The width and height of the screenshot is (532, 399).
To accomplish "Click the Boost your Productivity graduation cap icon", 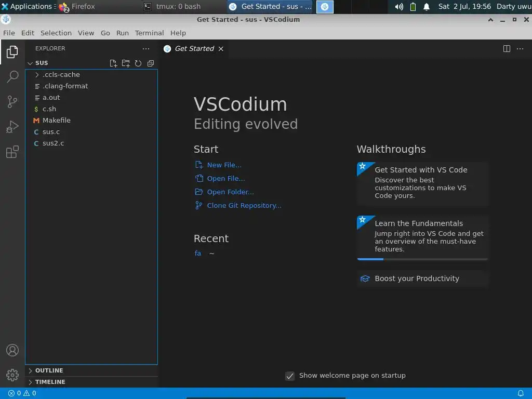I will click(365, 278).
